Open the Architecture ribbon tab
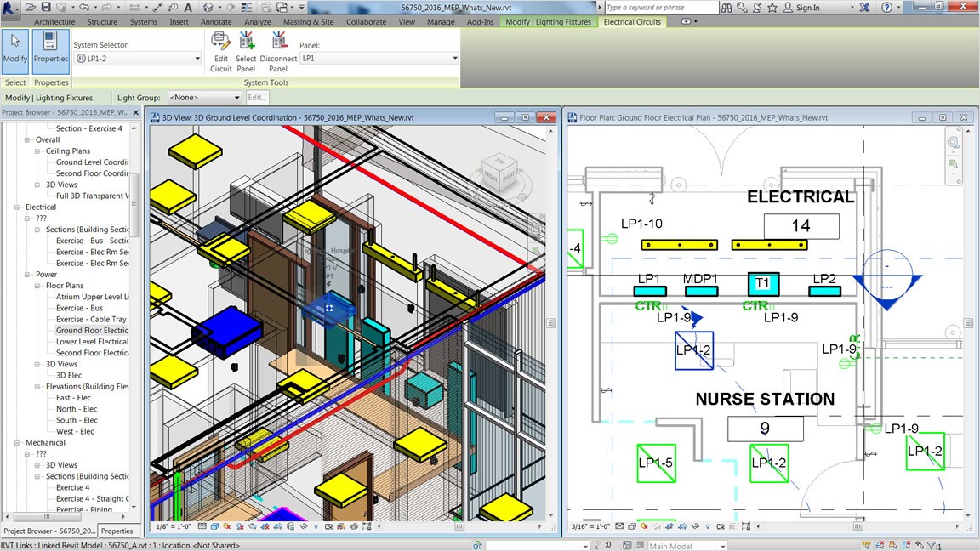 pyautogui.click(x=54, y=22)
